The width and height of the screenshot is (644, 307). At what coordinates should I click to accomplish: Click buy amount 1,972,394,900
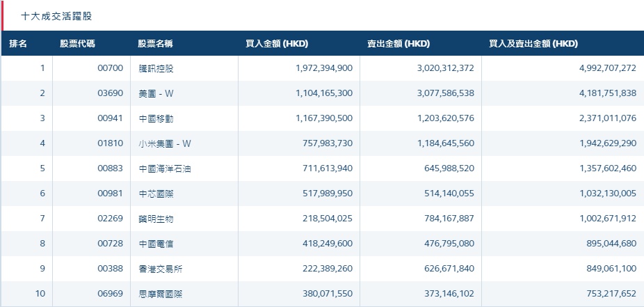pos(324,68)
